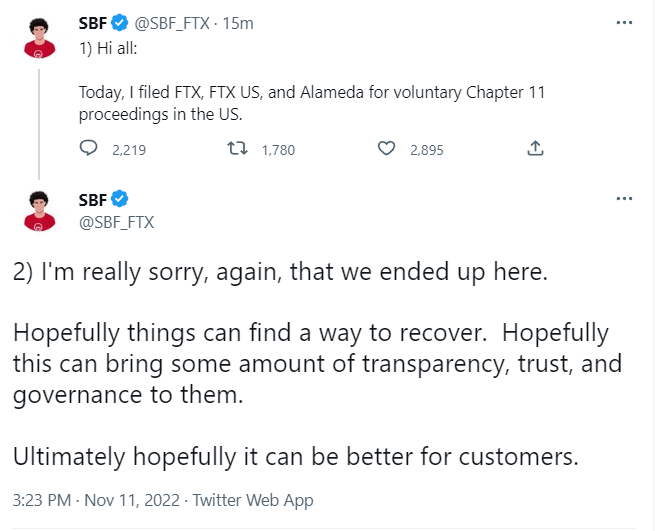
Task: Click the 1,780 retweets count
Action: click(278, 150)
